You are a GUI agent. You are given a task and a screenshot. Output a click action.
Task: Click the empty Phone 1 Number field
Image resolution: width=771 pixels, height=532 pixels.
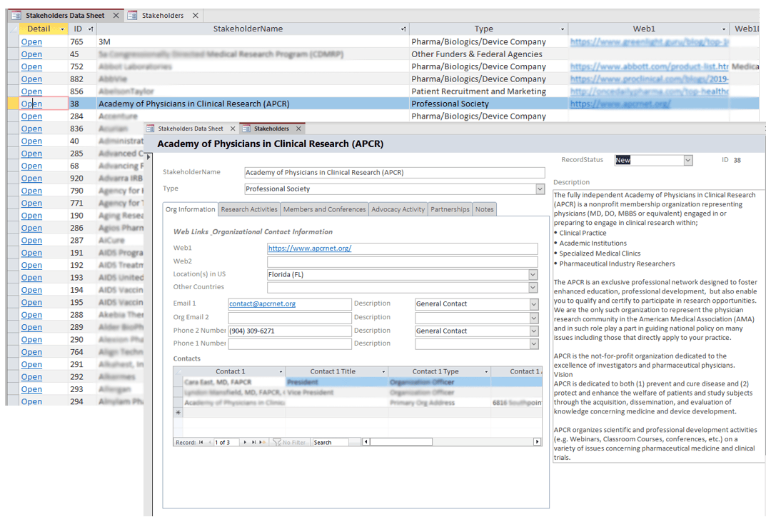[290, 343]
